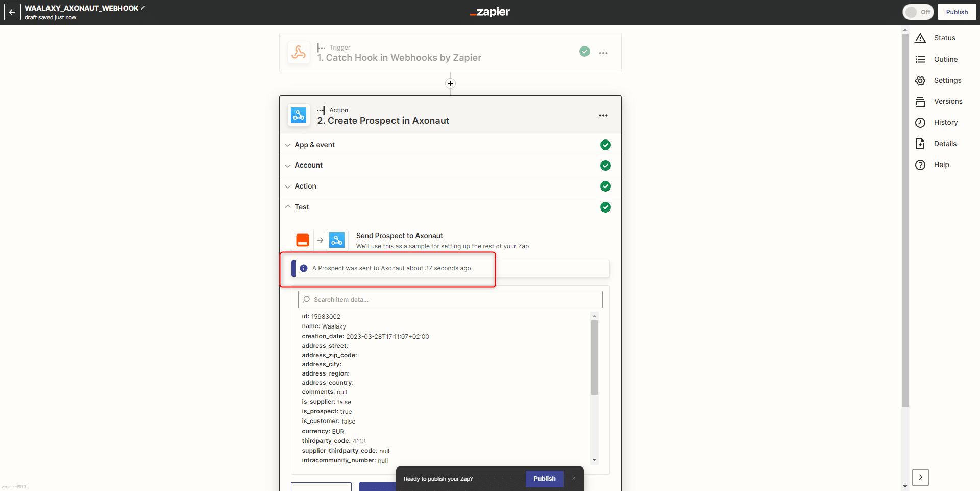The width and height of the screenshot is (980, 491).
Task: Select creation_date value row
Action: pyautogui.click(x=365, y=337)
